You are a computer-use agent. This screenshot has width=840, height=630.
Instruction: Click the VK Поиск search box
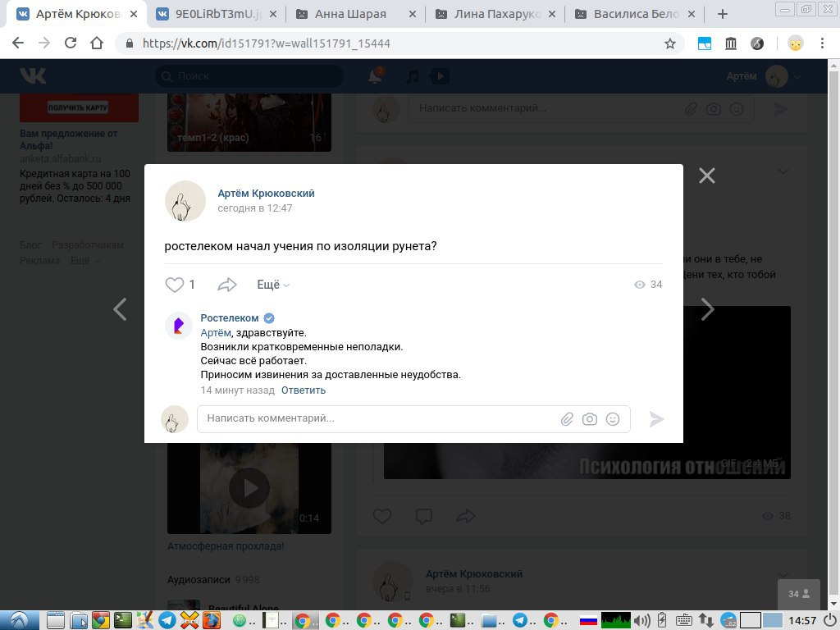[x=249, y=76]
